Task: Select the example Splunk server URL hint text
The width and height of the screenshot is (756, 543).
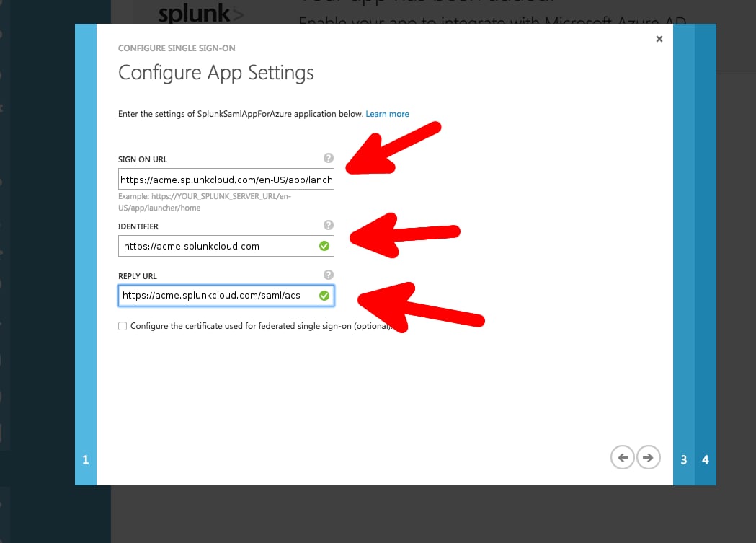Action: coord(205,202)
